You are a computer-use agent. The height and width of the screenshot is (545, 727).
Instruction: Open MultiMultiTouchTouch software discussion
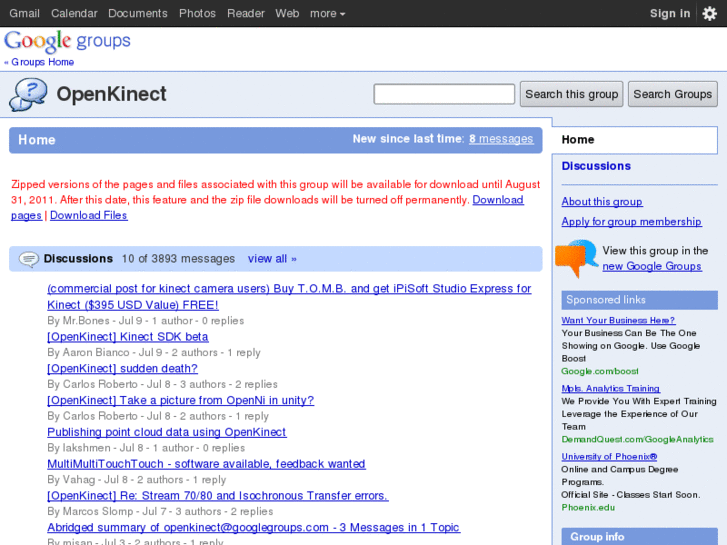point(206,464)
